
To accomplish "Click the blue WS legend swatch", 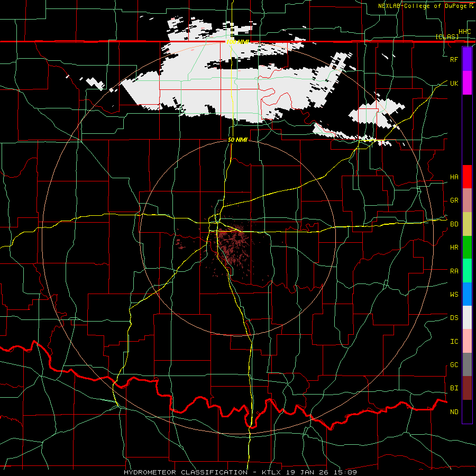I will point(467,294).
